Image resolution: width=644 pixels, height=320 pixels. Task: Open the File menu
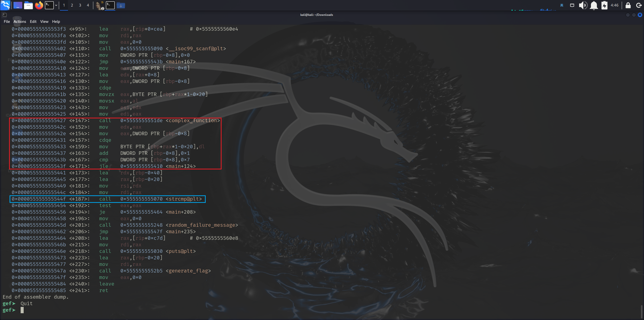pos(7,22)
